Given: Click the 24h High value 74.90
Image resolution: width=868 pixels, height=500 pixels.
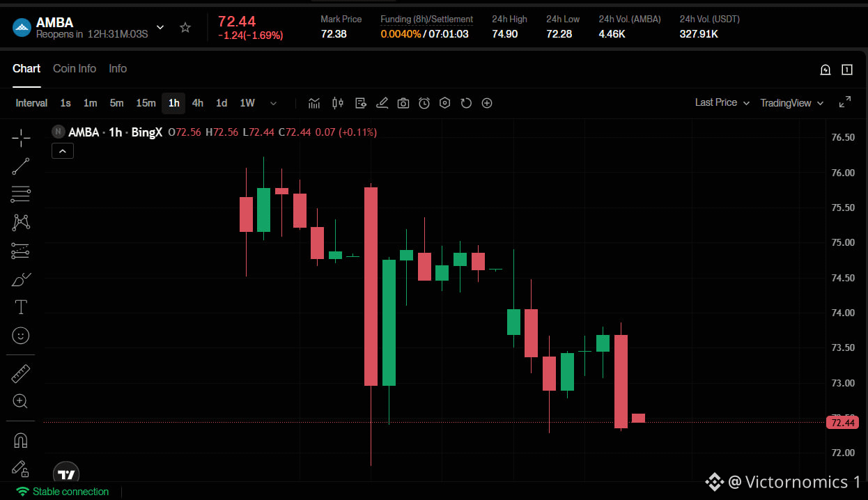Looking at the screenshot, I should tap(505, 33).
